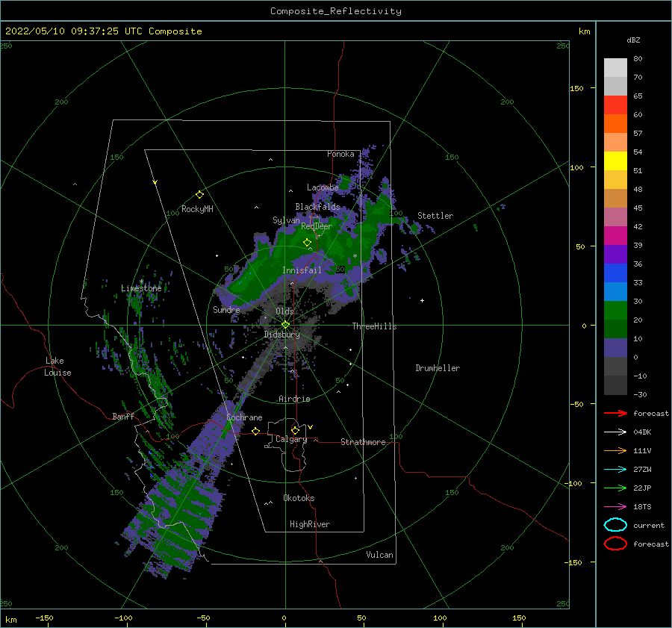
Task: Click the 04DK legend label
Action: pyautogui.click(x=642, y=432)
